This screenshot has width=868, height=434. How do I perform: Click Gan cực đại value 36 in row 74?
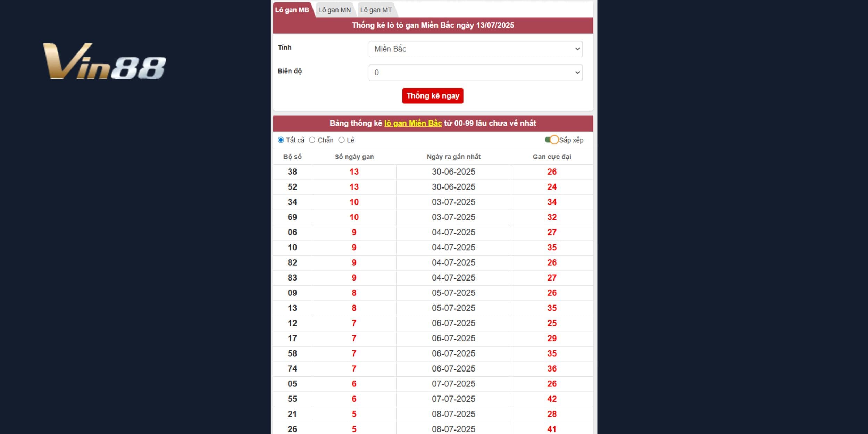coord(552,369)
